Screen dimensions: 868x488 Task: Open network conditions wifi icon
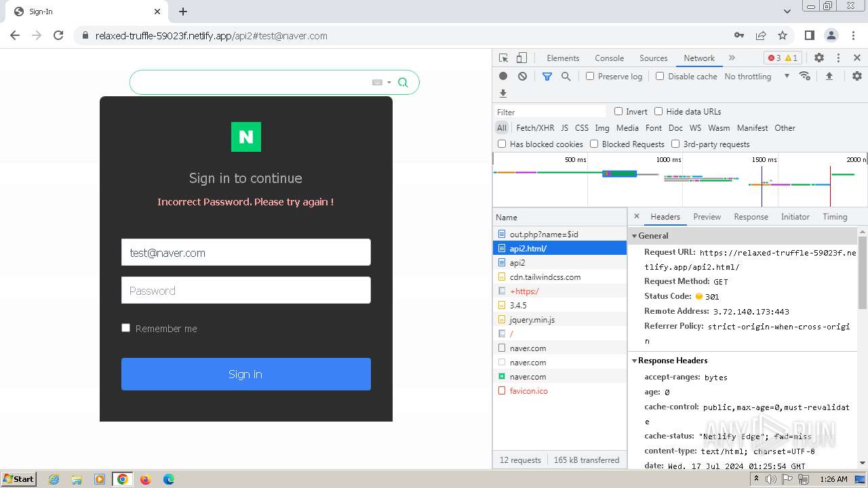pos(805,76)
